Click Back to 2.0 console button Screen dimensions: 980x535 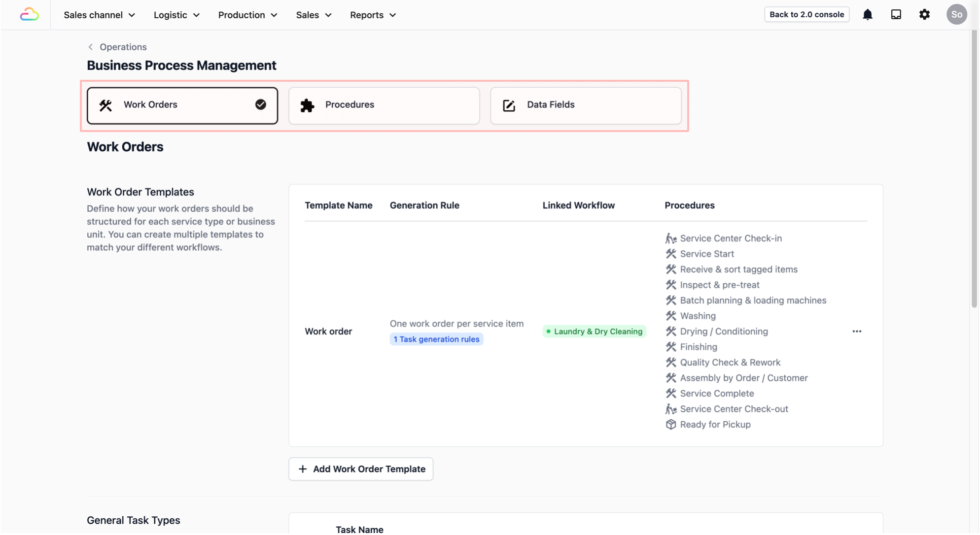click(806, 15)
